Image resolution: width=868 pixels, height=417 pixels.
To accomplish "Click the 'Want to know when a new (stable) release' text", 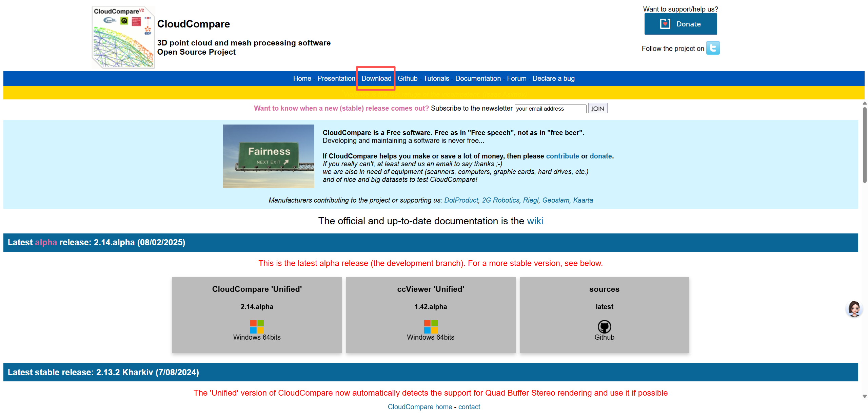I will (341, 108).
